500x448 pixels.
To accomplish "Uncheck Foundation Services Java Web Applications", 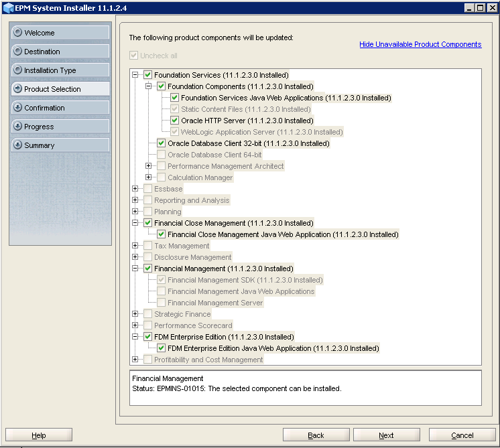I will 174,98.
